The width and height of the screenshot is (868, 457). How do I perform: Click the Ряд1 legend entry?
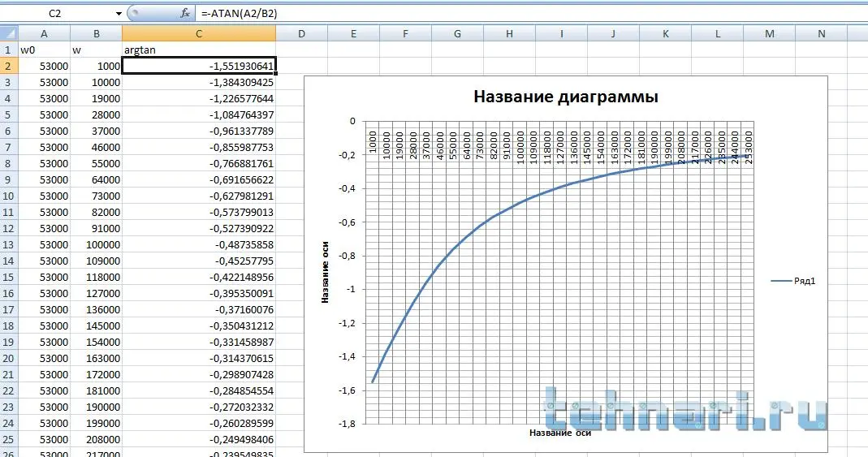click(793, 281)
